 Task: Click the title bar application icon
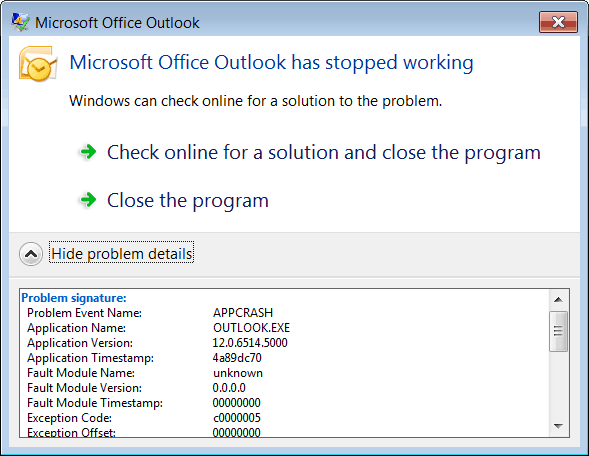20,23
